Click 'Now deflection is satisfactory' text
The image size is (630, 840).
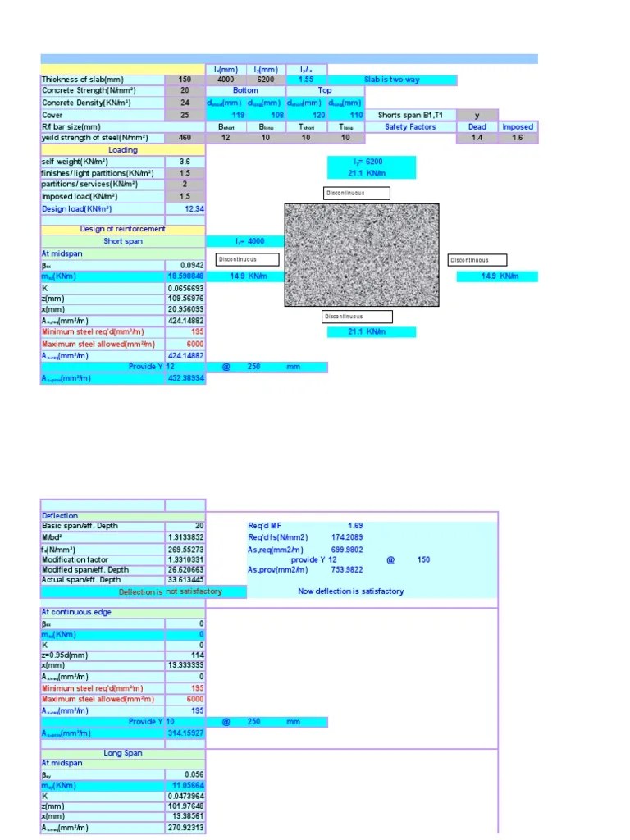[x=351, y=591]
